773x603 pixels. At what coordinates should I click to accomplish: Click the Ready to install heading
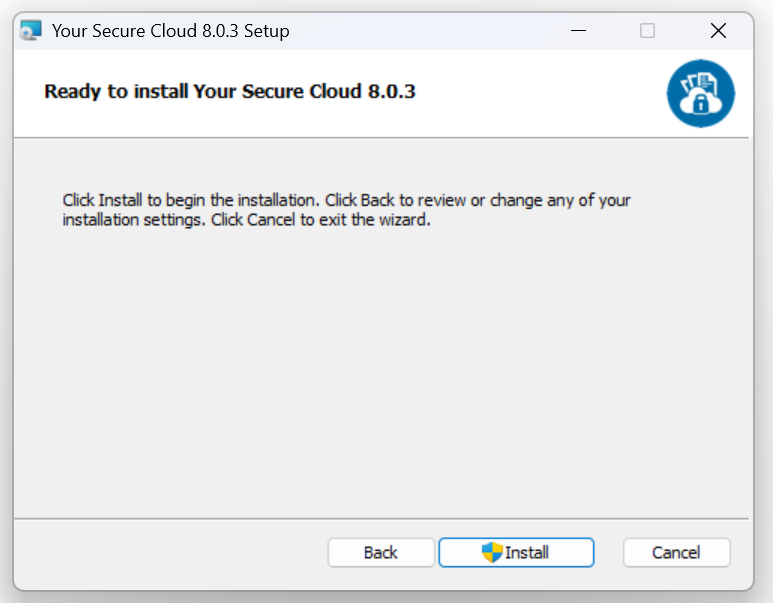pos(230,91)
